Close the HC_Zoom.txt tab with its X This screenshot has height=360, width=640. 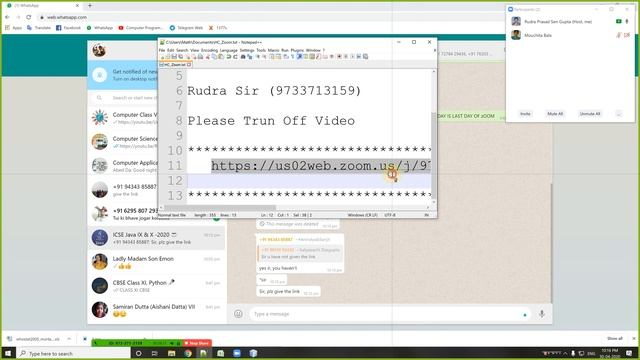point(189,64)
